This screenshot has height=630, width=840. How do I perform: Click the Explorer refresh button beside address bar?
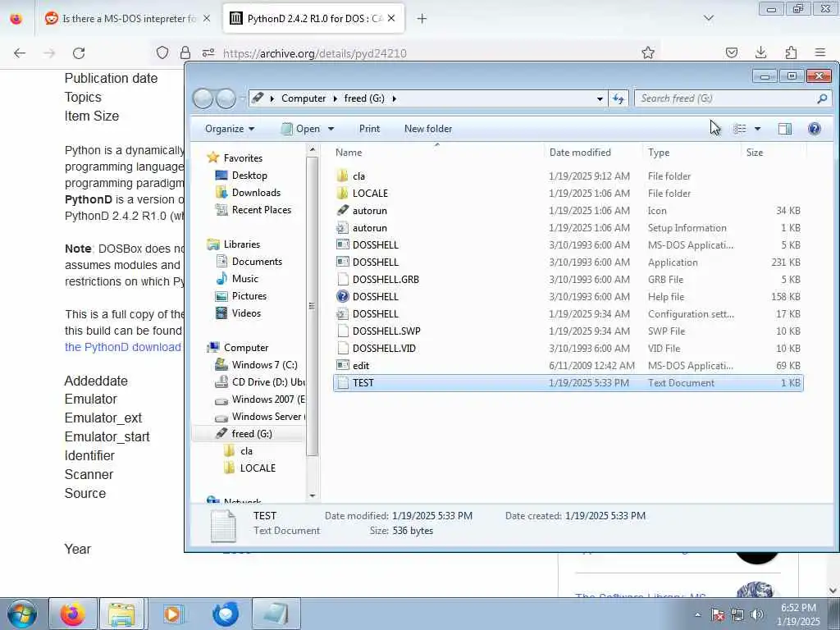tap(619, 98)
